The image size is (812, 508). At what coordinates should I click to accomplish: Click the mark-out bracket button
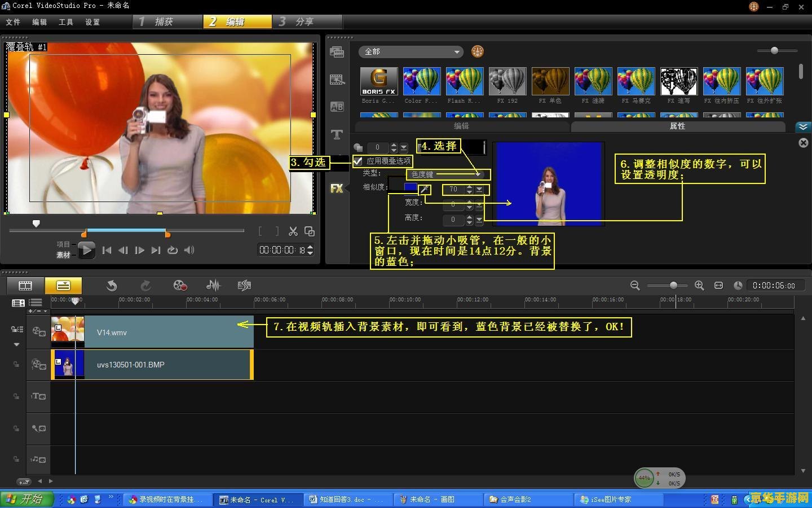[x=277, y=231]
